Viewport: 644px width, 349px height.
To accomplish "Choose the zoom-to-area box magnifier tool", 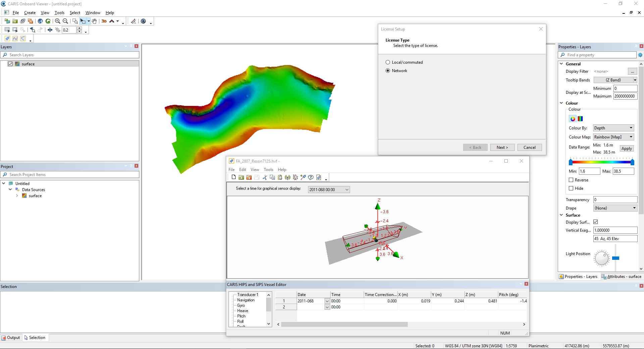I will click(75, 21).
